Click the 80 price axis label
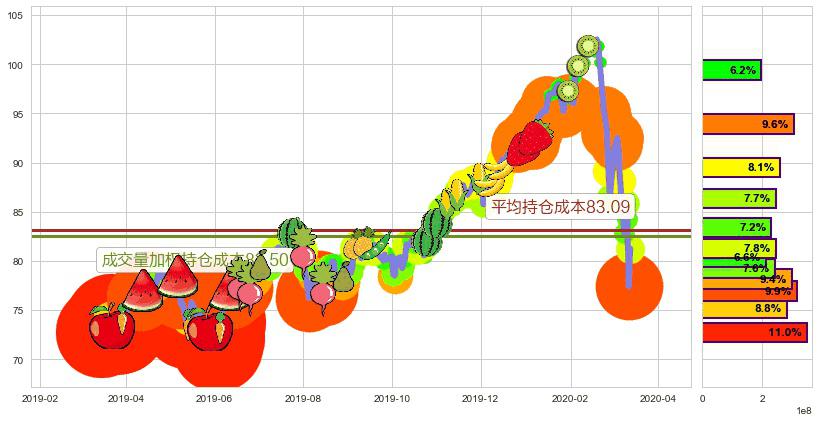 pyautogui.click(x=18, y=262)
